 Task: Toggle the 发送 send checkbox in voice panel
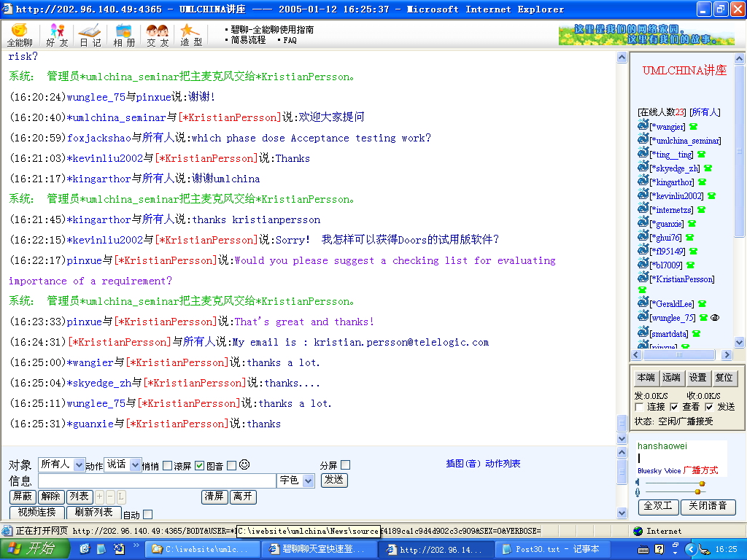click(709, 407)
